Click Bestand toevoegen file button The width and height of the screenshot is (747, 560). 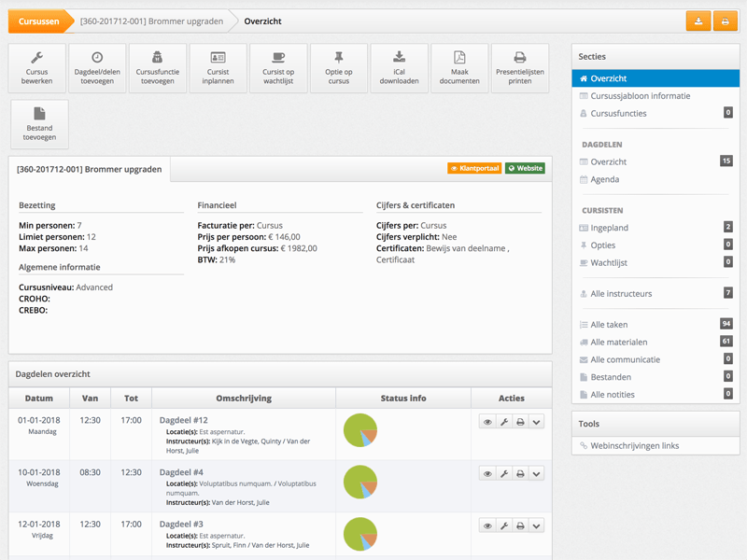click(x=39, y=124)
